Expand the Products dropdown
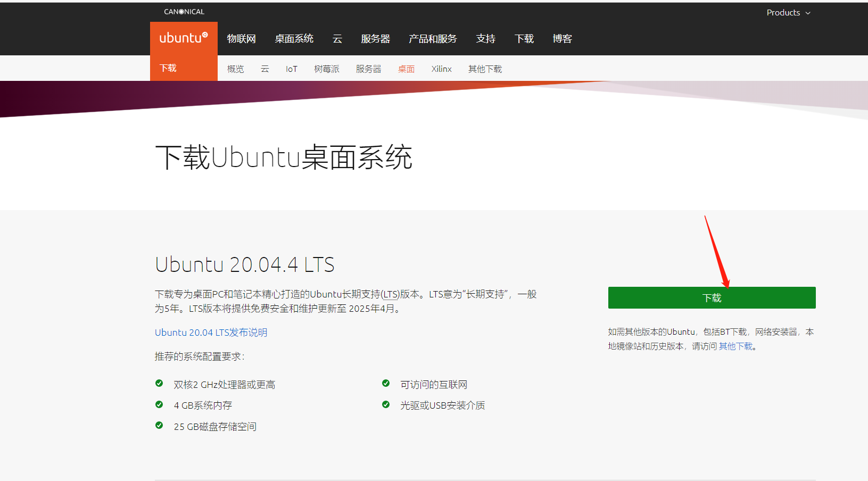Viewport: 868px width, 481px height. [x=788, y=12]
